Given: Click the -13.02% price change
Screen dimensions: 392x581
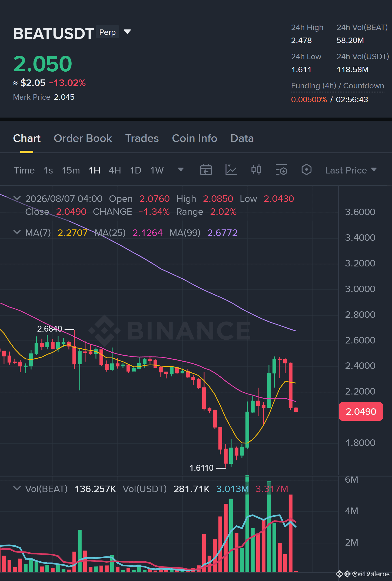Looking at the screenshot, I should click(x=68, y=83).
